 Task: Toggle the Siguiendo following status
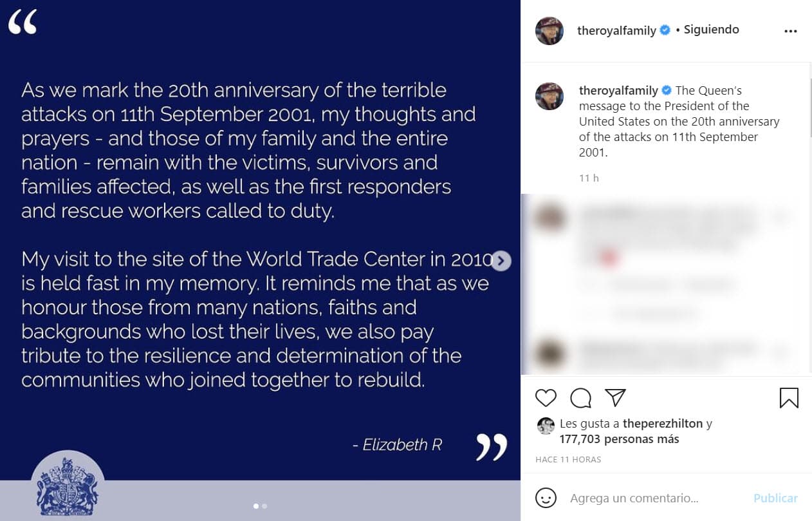tap(711, 30)
